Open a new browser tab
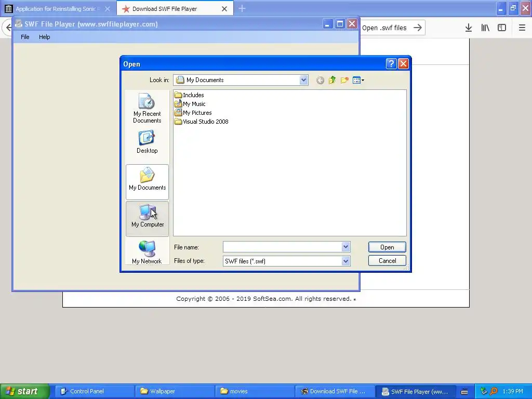Screen dimensions: 532x399 pyautogui.click(x=242, y=8)
